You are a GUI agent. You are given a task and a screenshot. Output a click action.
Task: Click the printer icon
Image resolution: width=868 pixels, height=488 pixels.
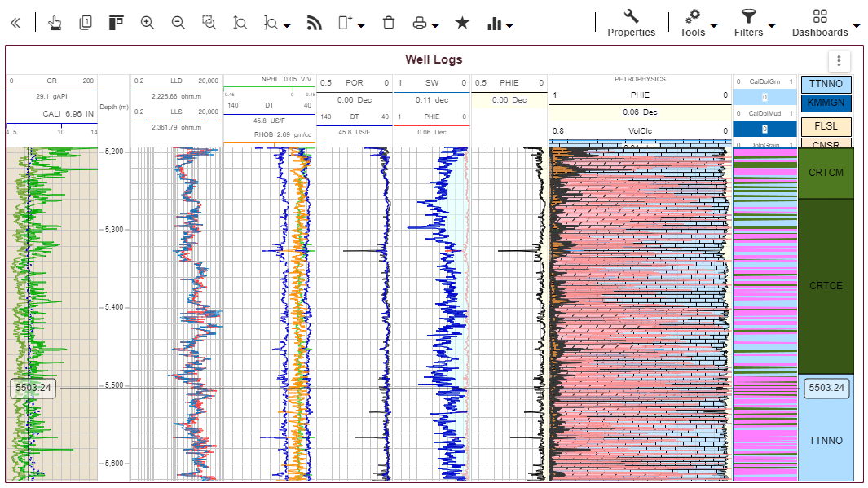coord(420,23)
